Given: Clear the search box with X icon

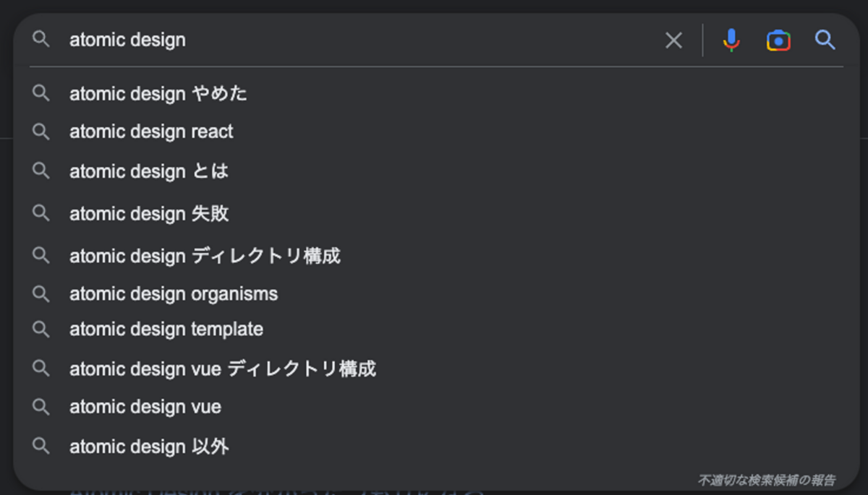Looking at the screenshot, I should tap(673, 40).
